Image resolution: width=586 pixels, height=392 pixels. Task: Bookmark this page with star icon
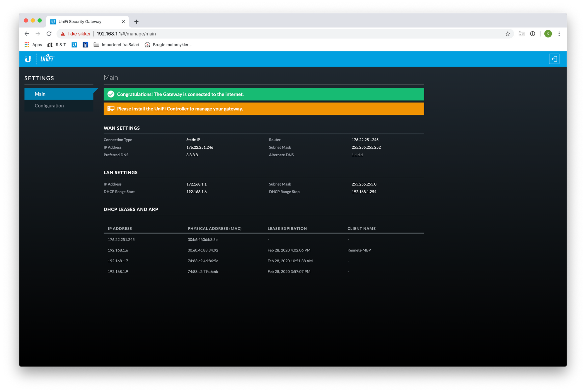pyautogui.click(x=508, y=34)
